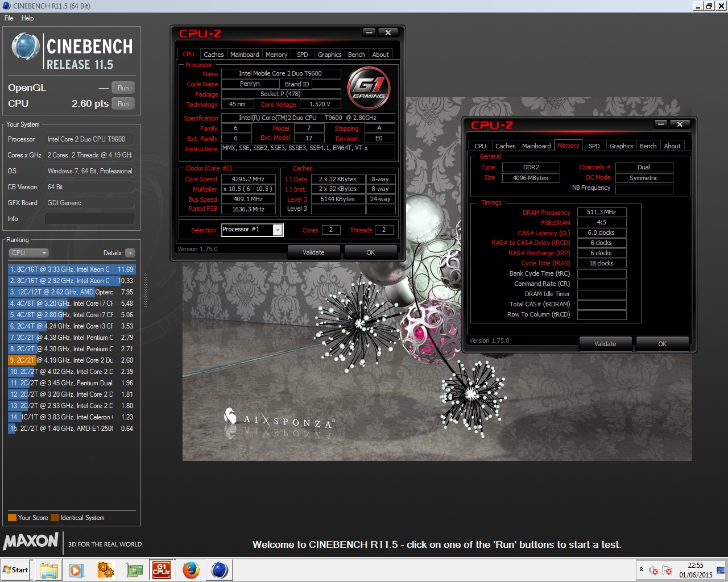Viewport: 728px width, 582px height.
Task: Click the Info input field
Action: (x=90, y=219)
